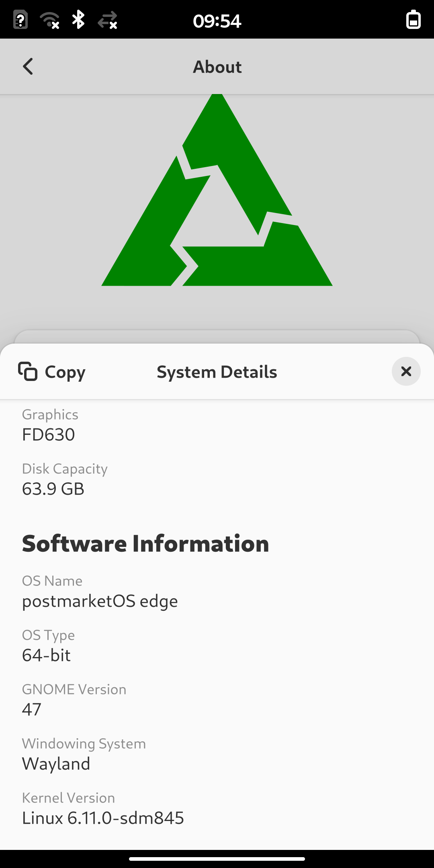
Task: Select the GNOME Version label
Action: (x=74, y=689)
